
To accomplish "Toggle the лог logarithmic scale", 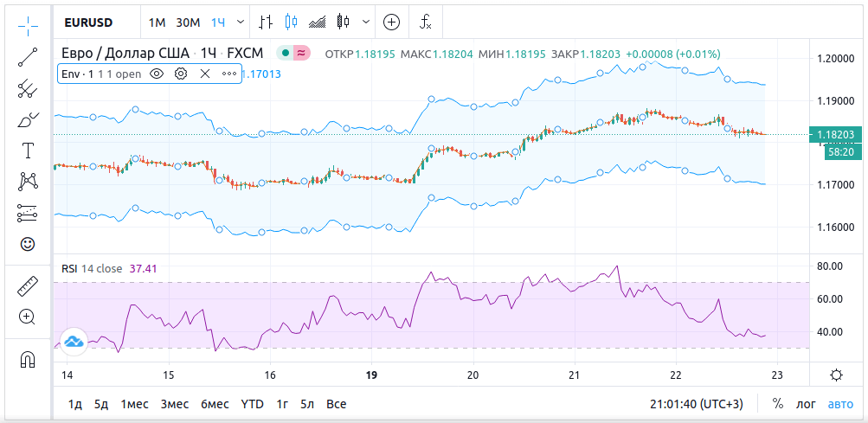I will (806, 404).
